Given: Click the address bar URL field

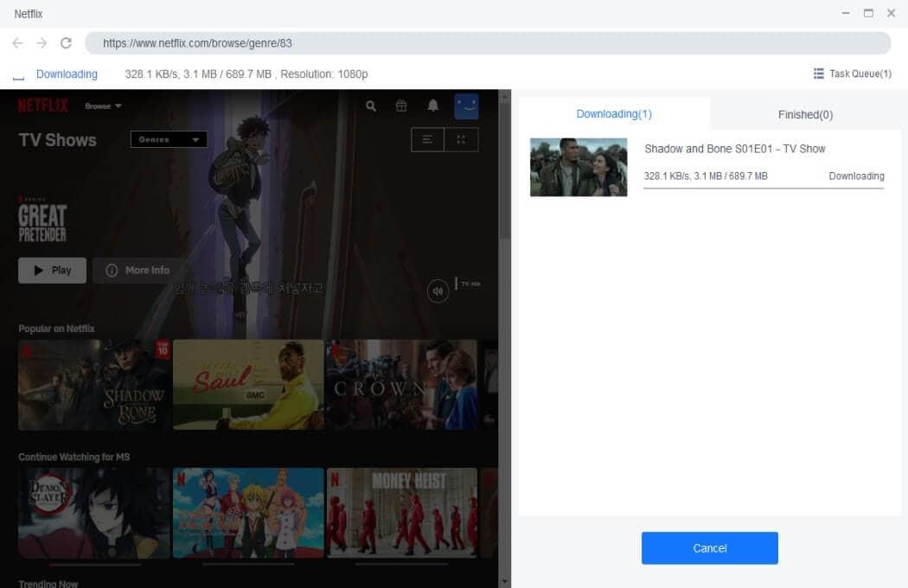Looking at the screenshot, I should point(488,43).
